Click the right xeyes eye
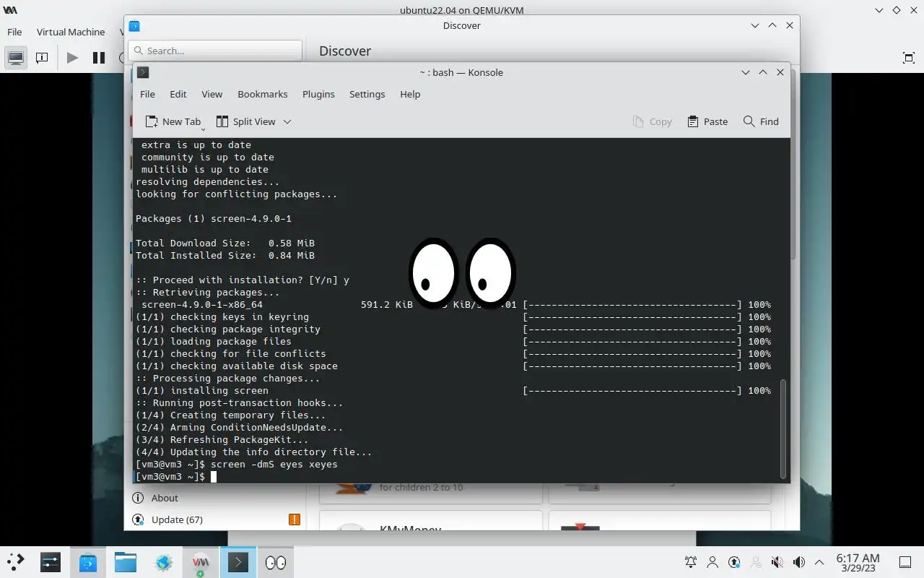 [x=490, y=272]
